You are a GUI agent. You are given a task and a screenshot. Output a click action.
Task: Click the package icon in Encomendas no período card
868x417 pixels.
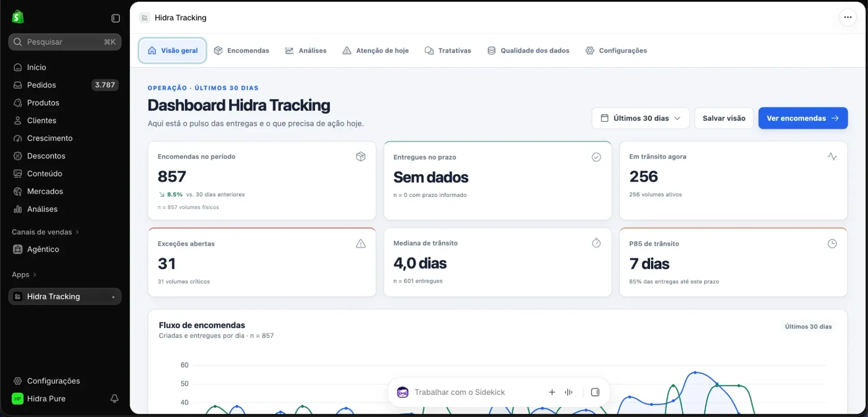360,156
